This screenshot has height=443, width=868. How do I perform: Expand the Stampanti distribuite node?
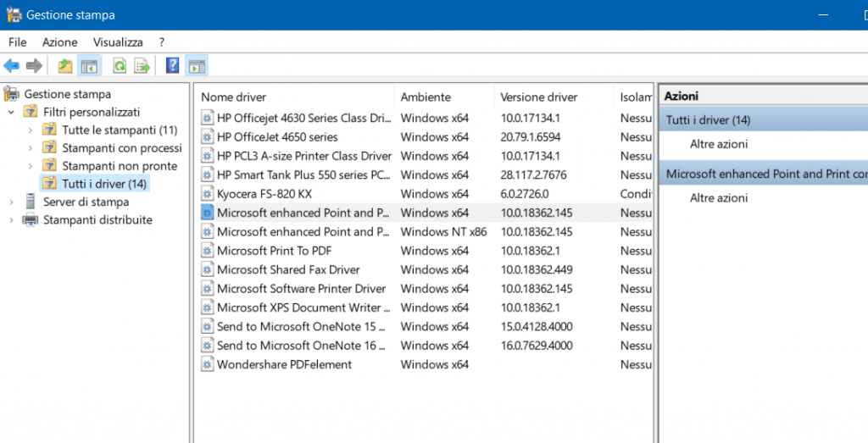click(x=11, y=220)
